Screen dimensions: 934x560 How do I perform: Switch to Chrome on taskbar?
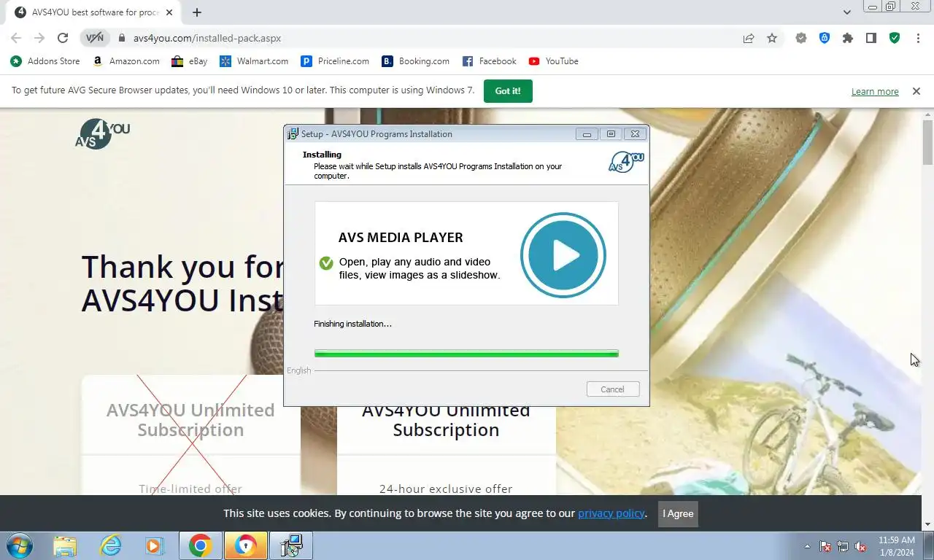(200, 545)
